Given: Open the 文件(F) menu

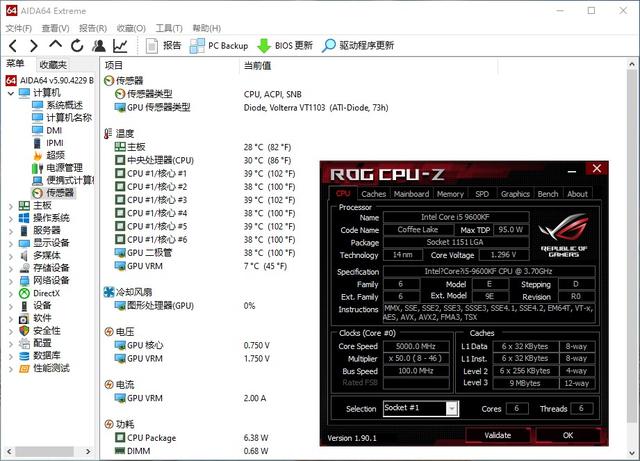Looking at the screenshot, I should tap(19, 28).
